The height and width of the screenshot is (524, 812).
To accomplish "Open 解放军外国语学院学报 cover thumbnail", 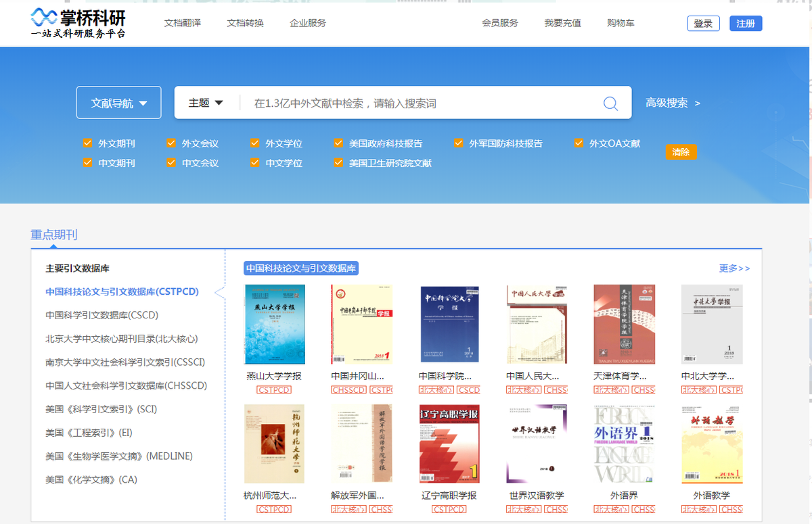I will coord(361,444).
